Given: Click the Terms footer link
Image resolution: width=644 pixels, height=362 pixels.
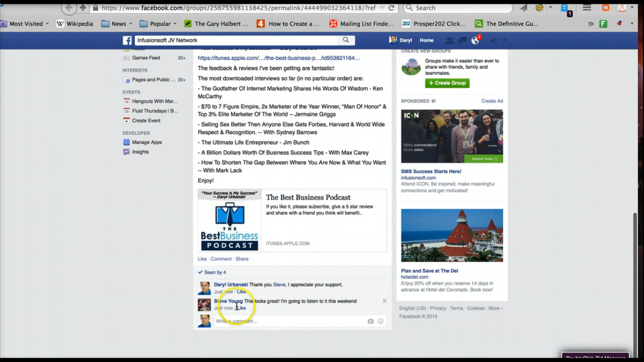Looking at the screenshot, I should click(456, 308).
